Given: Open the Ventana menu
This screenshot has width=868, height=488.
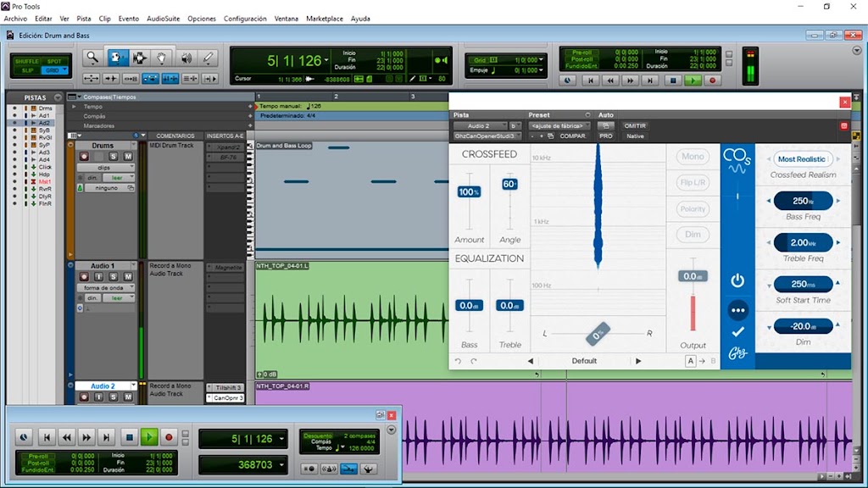Looking at the screenshot, I should [287, 19].
